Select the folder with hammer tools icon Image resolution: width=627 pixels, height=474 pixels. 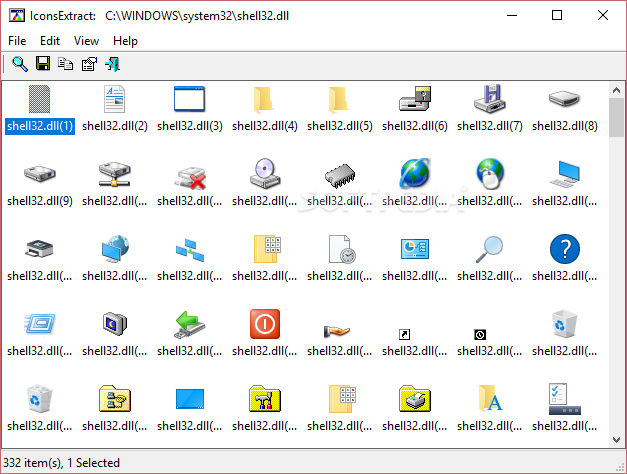coord(264,398)
